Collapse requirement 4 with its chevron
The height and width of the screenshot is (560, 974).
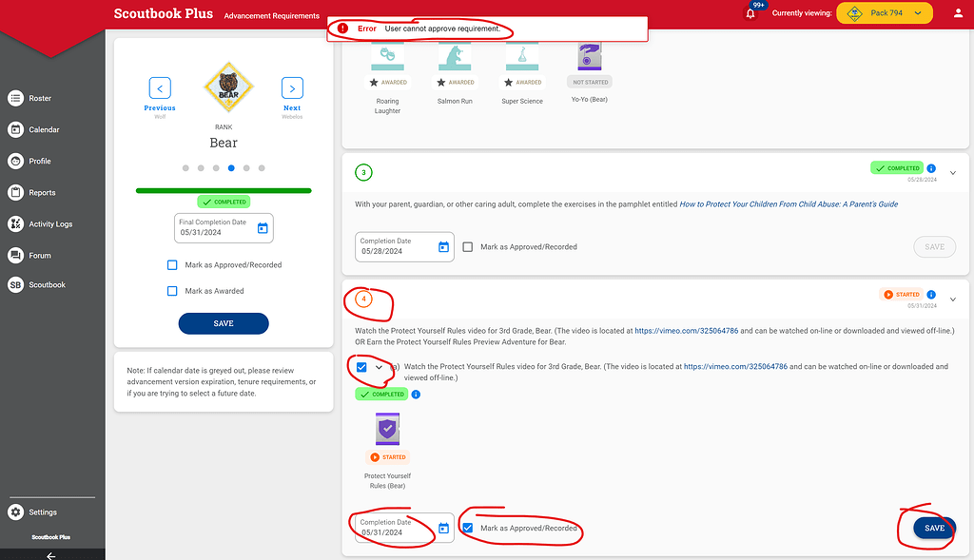coord(952,299)
